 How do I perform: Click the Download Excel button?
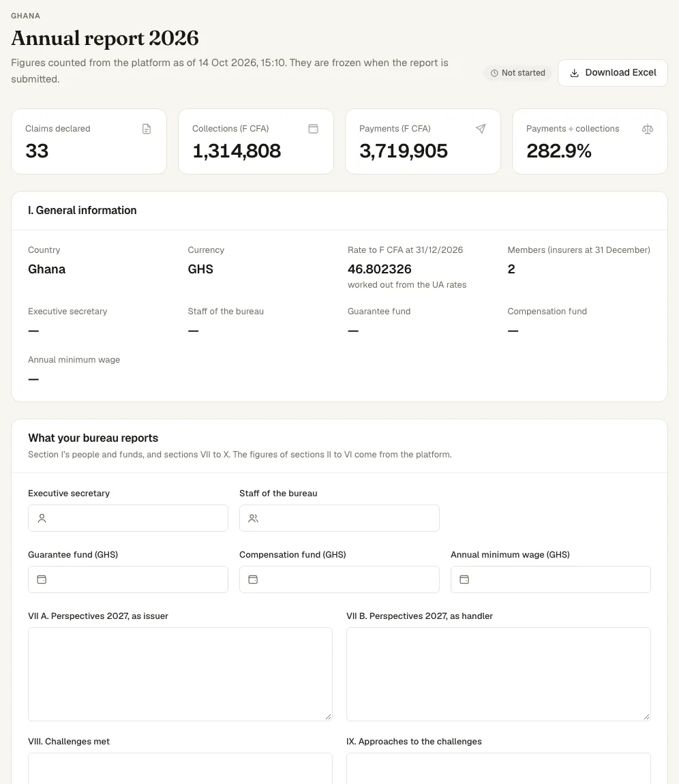coord(612,73)
